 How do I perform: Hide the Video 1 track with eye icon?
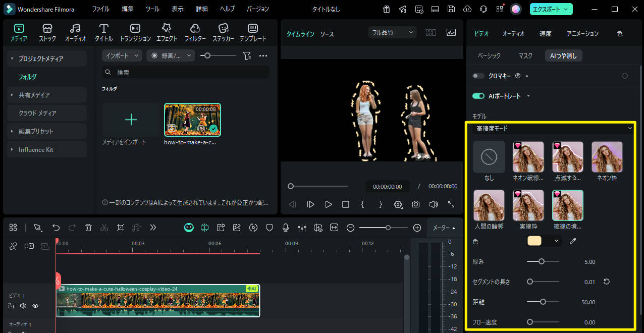click(x=35, y=306)
